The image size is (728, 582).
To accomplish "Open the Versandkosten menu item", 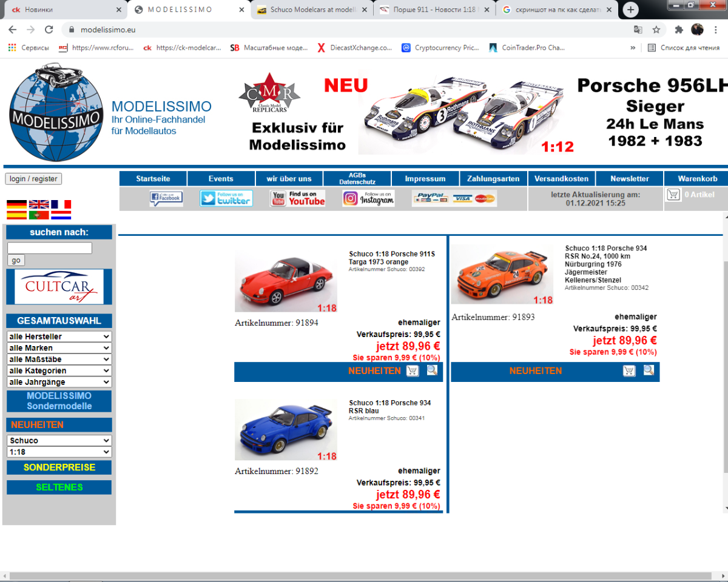I will click(561, 179).
